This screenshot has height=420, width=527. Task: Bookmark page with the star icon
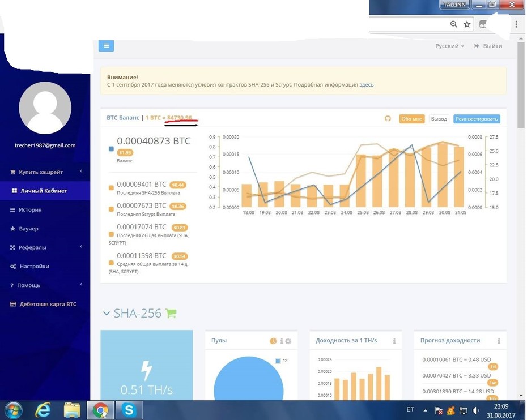point(467,24)
